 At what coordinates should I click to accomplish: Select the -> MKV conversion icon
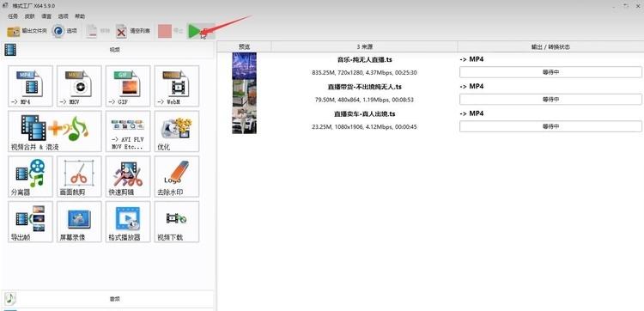point(79,86)
